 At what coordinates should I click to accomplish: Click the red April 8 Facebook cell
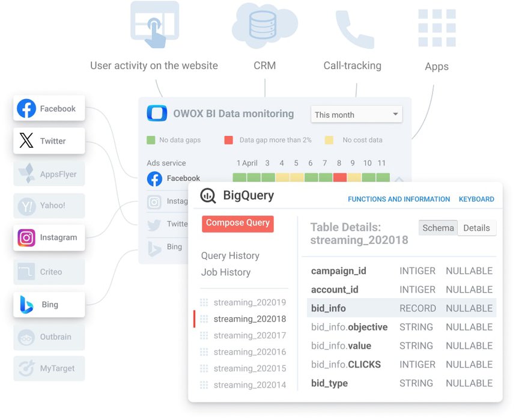coord(339,178)
